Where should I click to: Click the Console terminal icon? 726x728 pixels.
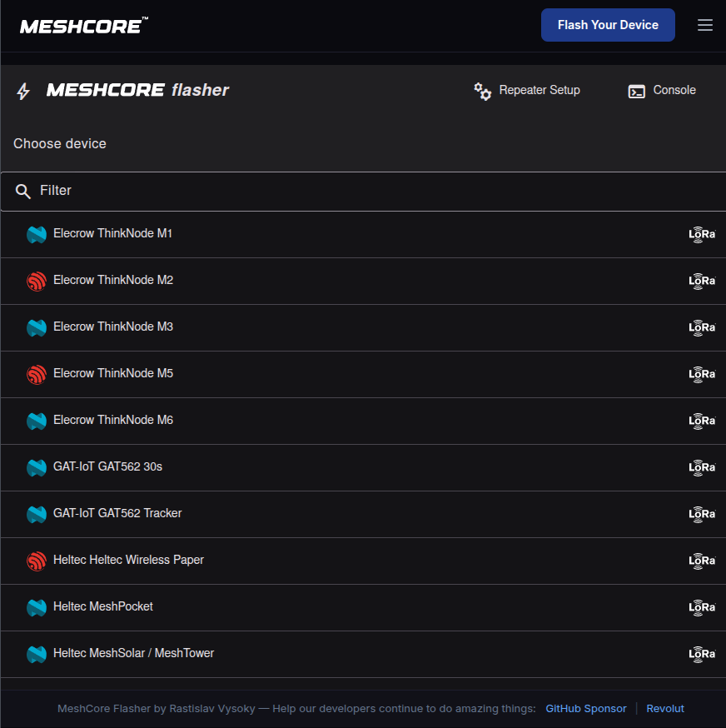click(x=637, y=91)
